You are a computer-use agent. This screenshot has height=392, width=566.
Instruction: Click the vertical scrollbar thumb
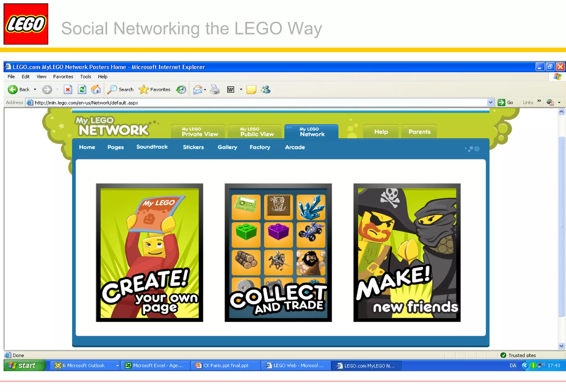click(x=561, y=226)
